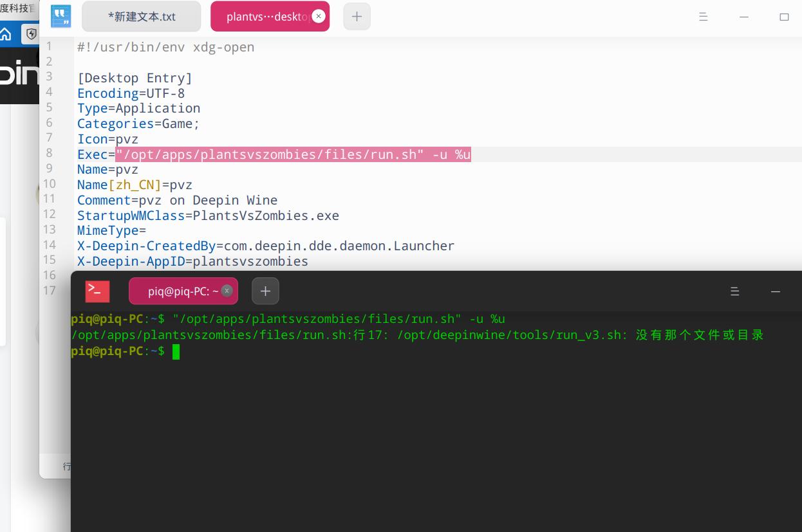Minimize the text editor window

(744, 17)
